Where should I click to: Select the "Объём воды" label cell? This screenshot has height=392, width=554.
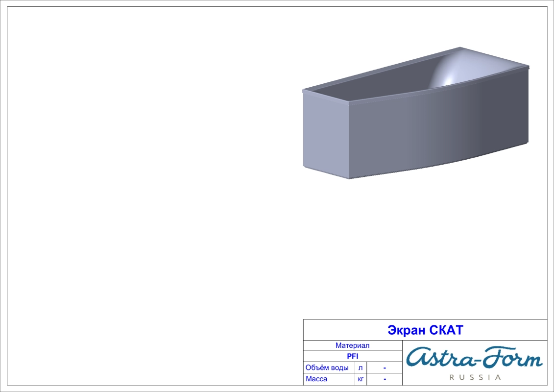[327, 367]
